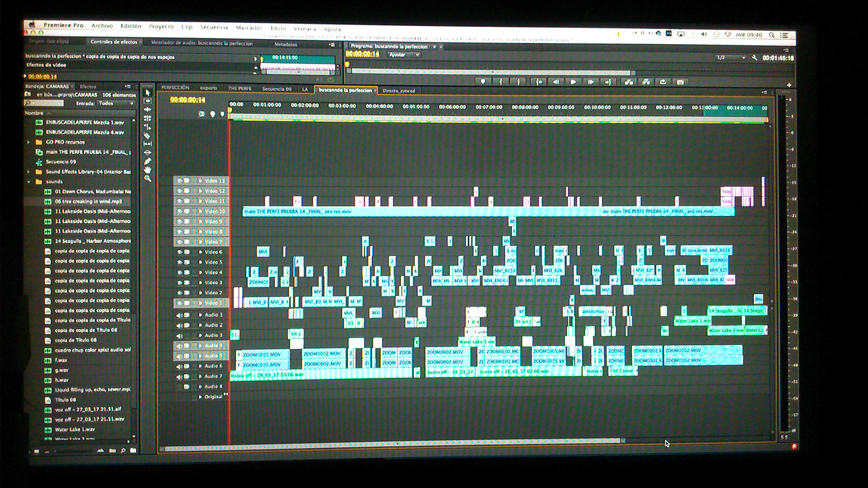This screenshot has width=868, height=488.
Task: Open the 1/2 playback resolution dropdown
Action: 730,58
